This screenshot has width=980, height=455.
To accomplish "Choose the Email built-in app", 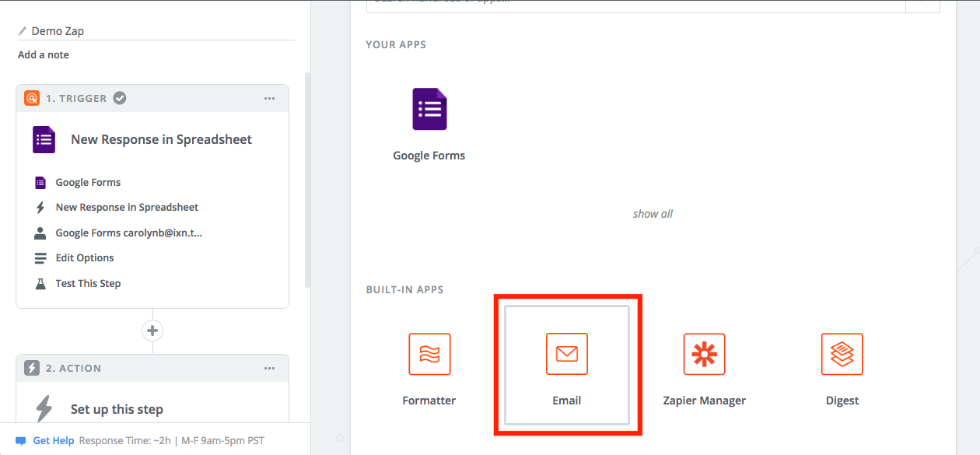I will [x=567, y=366].
